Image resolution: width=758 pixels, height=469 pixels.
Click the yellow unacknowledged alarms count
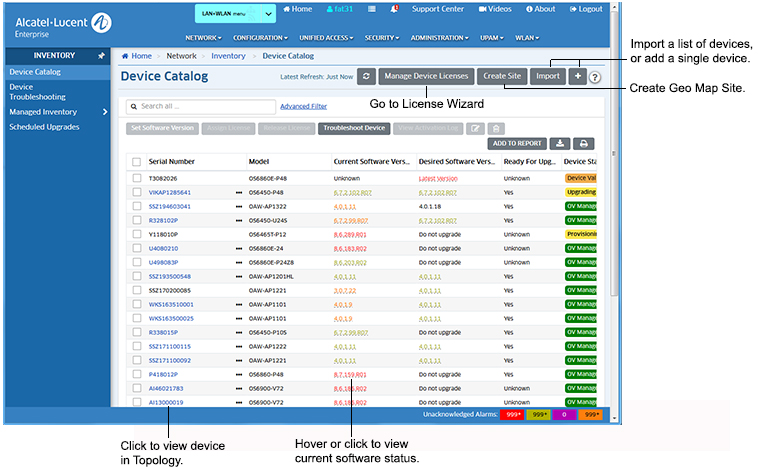click(539, 415)
